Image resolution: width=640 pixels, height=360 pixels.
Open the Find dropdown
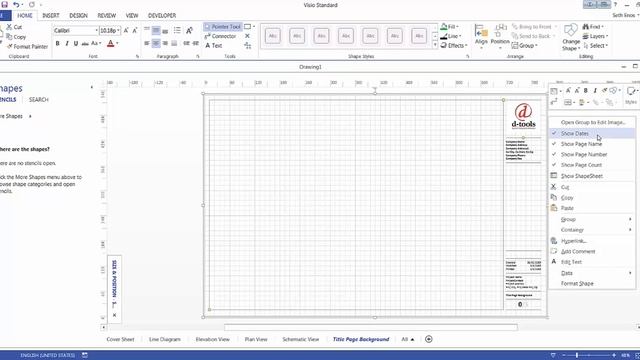(x=593, y=27)
